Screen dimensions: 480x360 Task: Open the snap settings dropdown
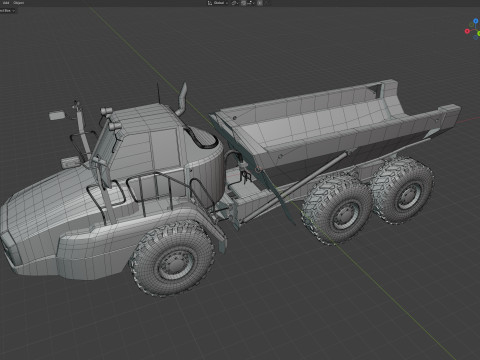click(x=251, y=3)
